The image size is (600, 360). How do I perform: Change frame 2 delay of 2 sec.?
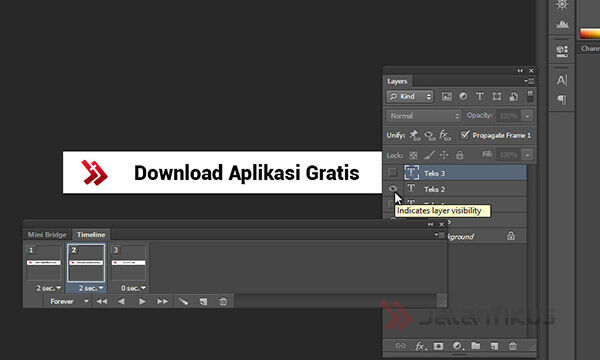[x=91, y=288]
